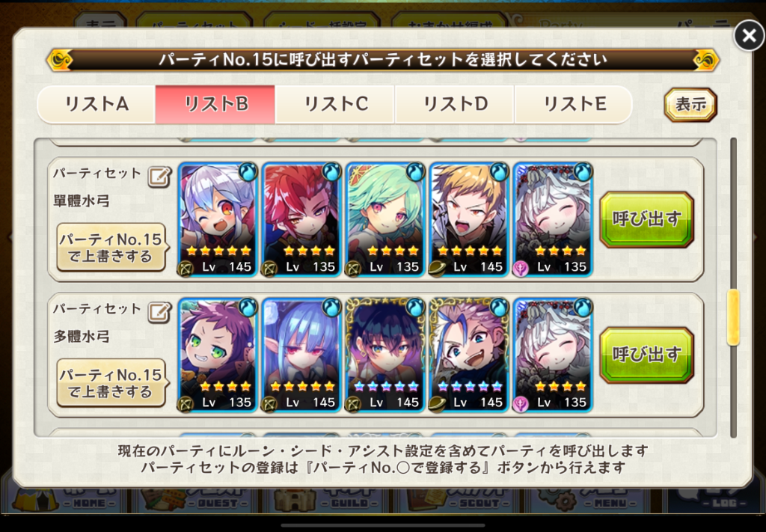The image size is (766, 532).
Task: Select silver-haired character in 單體水弓 set
Action: (x=218, y=220)
